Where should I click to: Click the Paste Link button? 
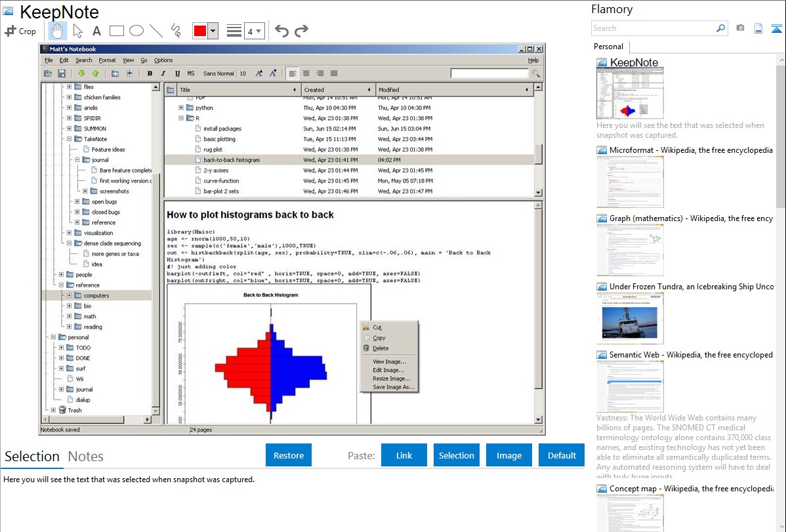[404, 455]
